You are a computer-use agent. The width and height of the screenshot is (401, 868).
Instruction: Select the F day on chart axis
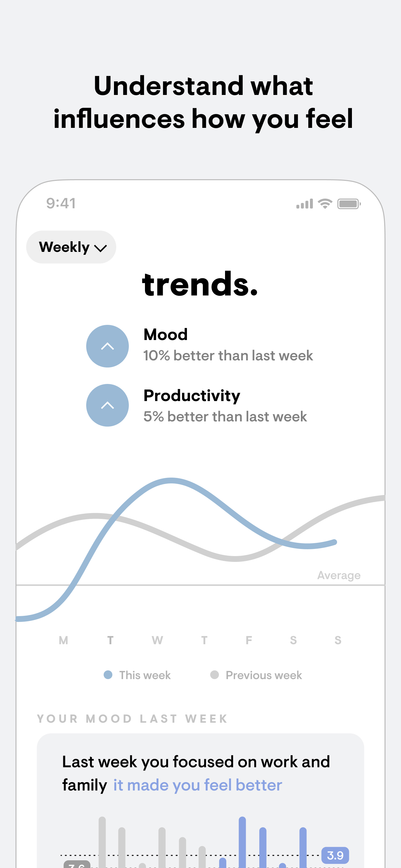(249, 640)
